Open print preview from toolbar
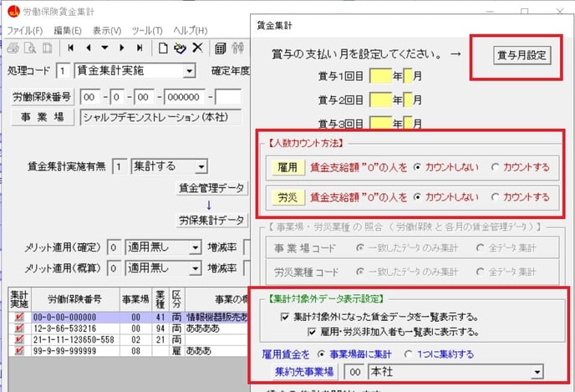Screen dimensions: 575x392 click(x=30, y=48)
